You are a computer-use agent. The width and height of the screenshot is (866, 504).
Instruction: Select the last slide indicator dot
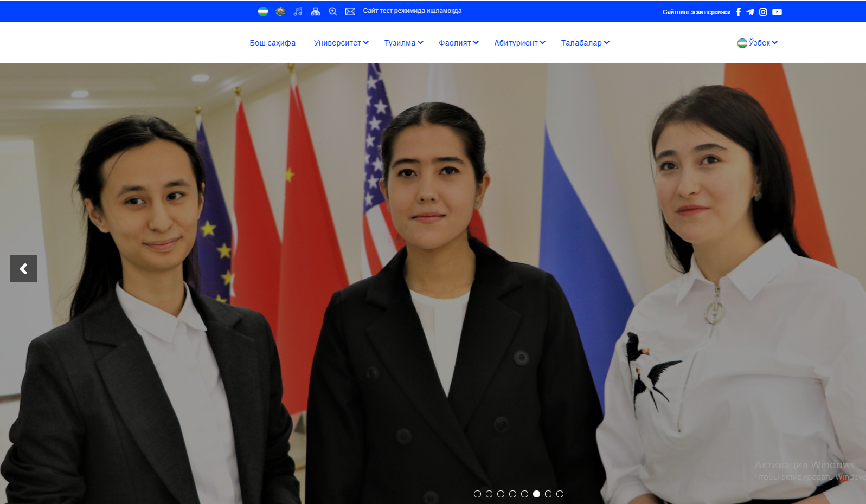point(560,494)
